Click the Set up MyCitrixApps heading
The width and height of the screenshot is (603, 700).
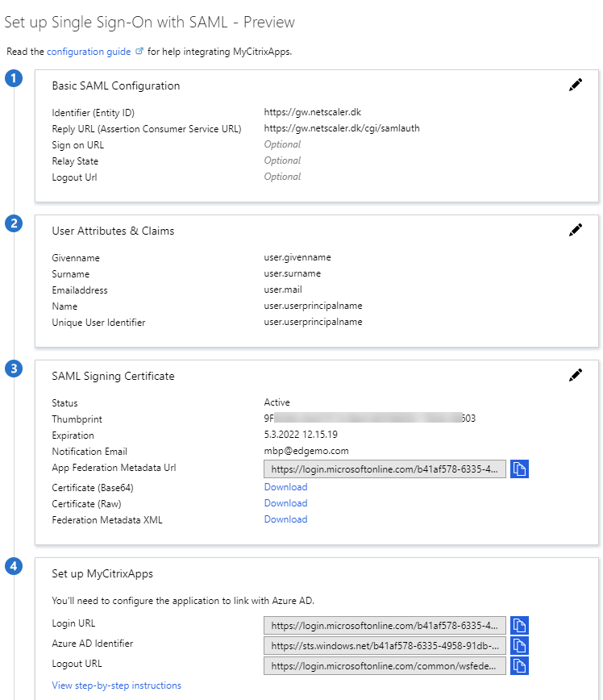click(102, 573)
